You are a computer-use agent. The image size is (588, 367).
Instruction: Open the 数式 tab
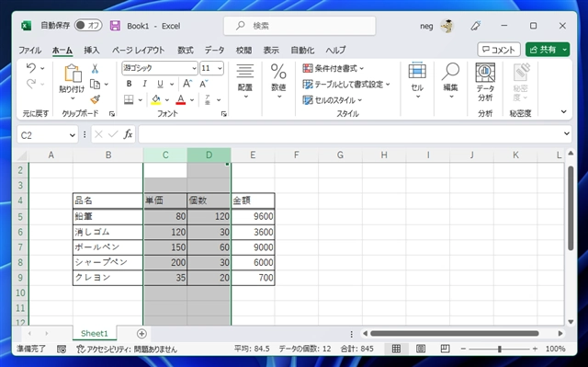click(186, 50)
